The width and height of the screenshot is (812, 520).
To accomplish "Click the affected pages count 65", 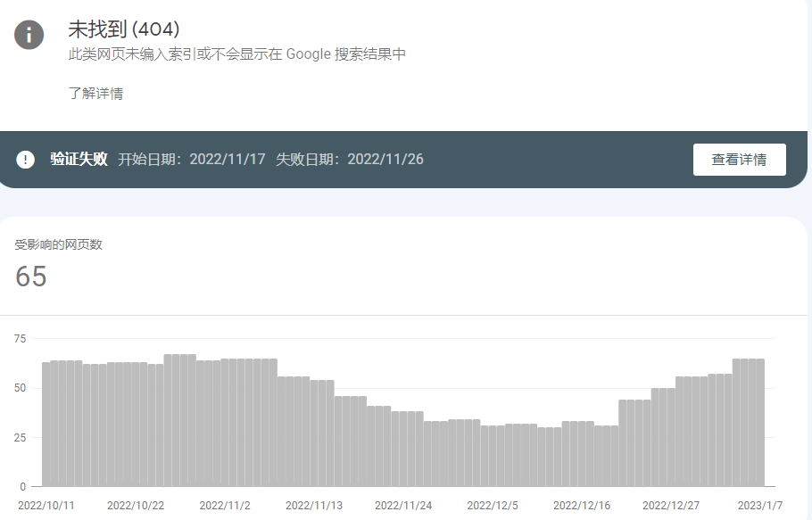I will tap(31, 277).
